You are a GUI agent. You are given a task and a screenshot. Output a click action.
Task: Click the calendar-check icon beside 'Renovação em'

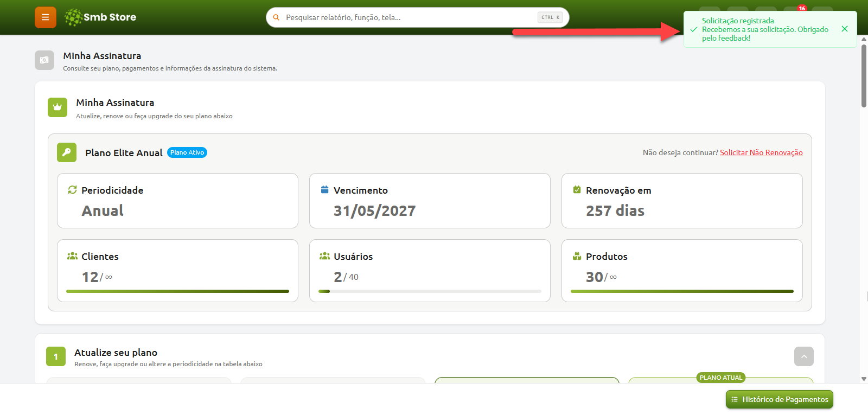(x=577, y=190)
